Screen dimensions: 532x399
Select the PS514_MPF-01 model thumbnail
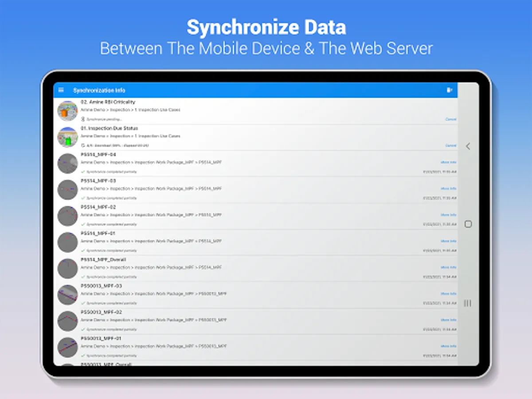[68, 243]
